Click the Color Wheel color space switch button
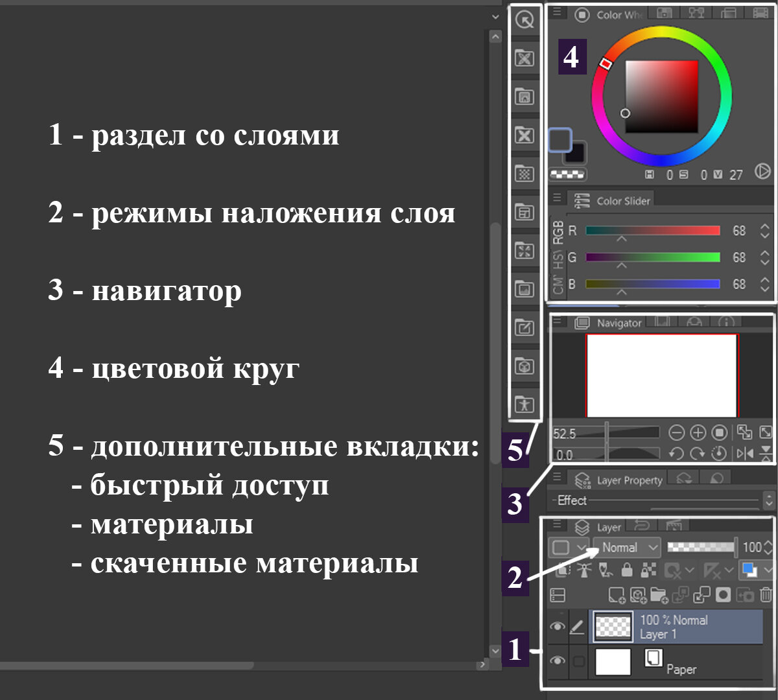 click(x=763, y=172)
